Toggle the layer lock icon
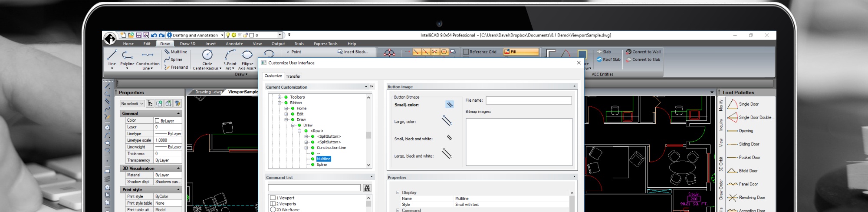The height and width of the screenshot is (212, 868). (246, 35)
